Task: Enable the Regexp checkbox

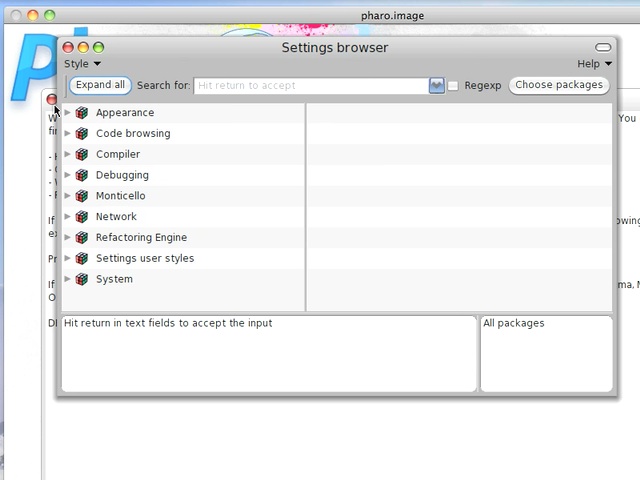Action: [453, 86]
